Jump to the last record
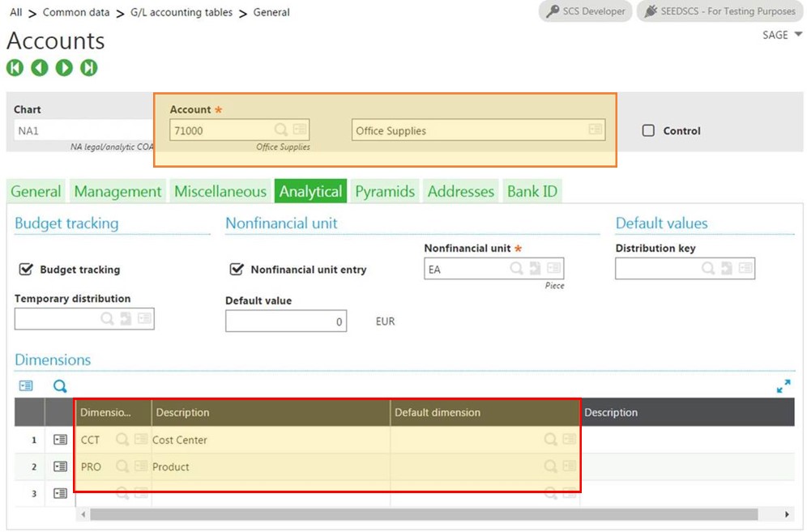Viewport: 807px width, 532px height. [89, 68]
